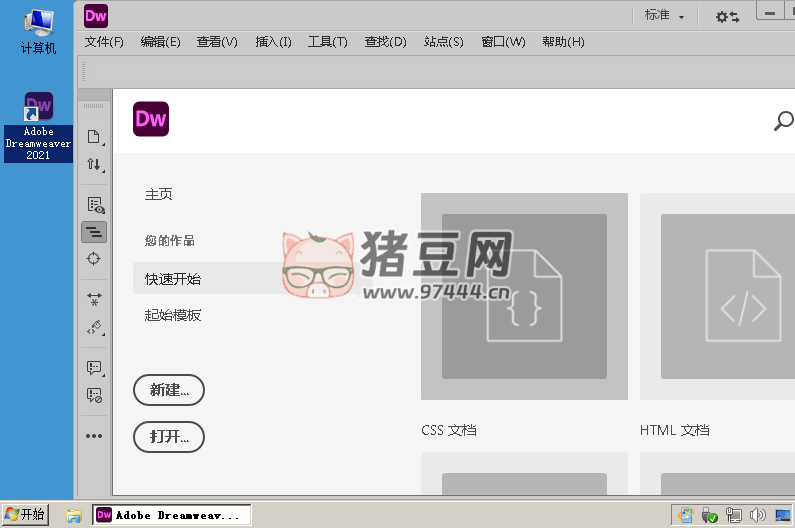Open the 插入(I) menu
The width and height of the screenshot is (795, 528).
point(273,42)
